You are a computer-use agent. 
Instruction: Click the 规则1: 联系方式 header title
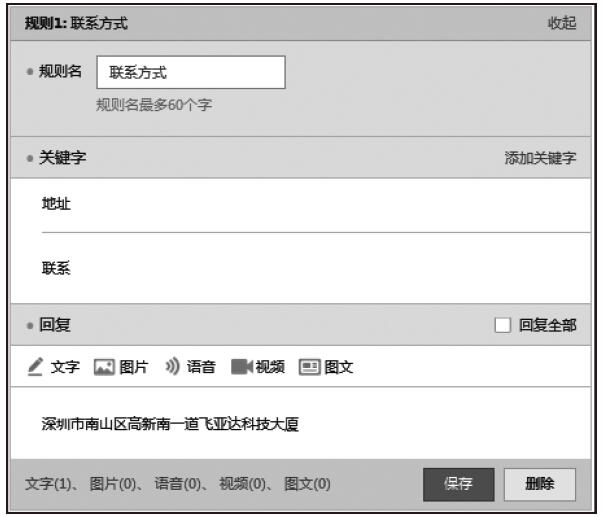click(76, 22)
